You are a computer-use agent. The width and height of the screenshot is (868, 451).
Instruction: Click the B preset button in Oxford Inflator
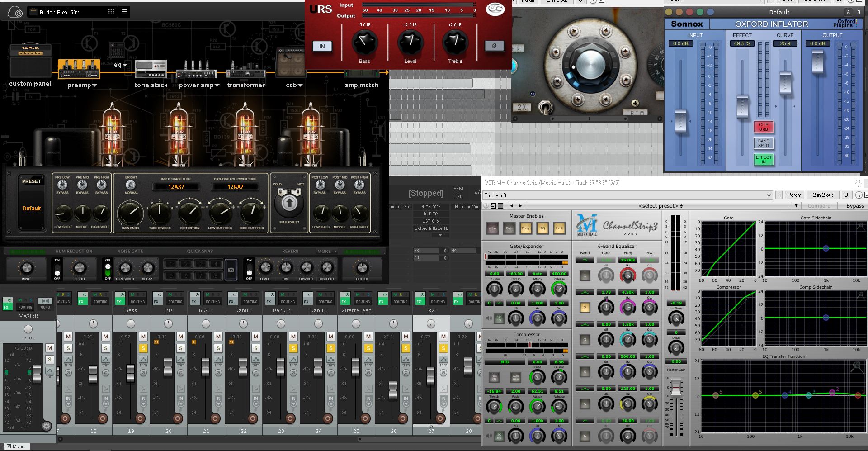point(859,12)
